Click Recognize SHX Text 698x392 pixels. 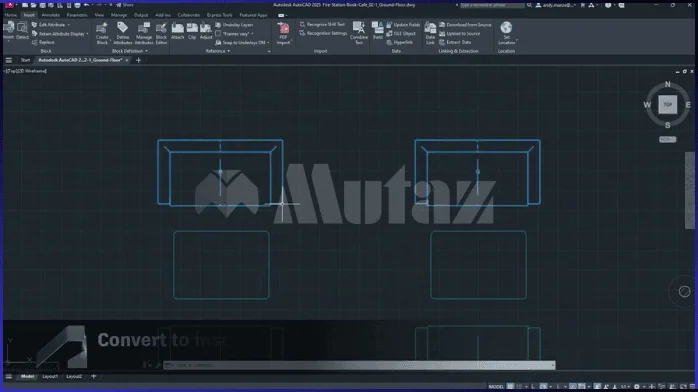(x=322, y=24)
